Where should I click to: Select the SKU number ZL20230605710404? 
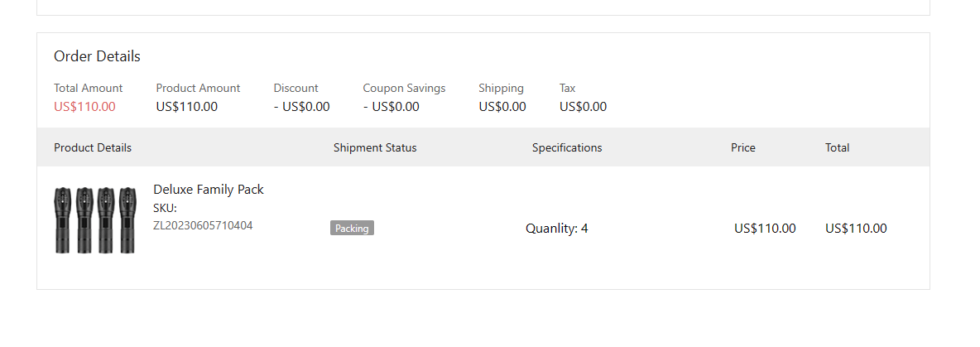point(203,225)
